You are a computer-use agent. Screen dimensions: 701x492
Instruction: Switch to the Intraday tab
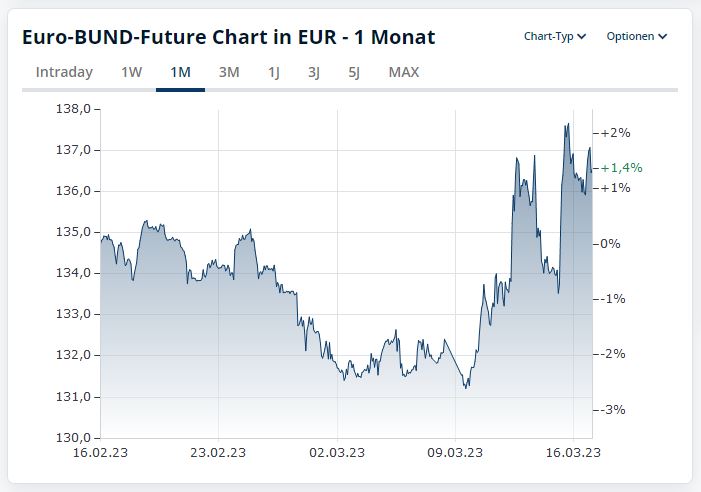pyautogui.click(x=64, y=72)
